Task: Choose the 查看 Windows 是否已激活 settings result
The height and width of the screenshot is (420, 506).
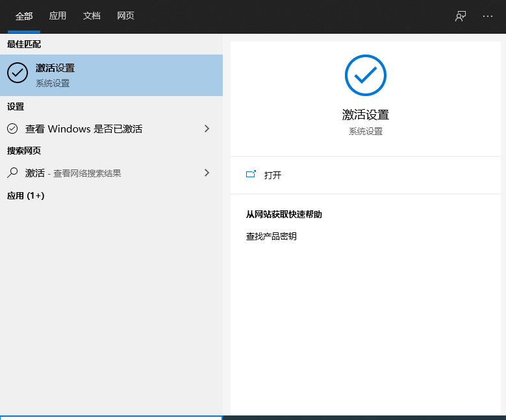Action: click(84, 129)
